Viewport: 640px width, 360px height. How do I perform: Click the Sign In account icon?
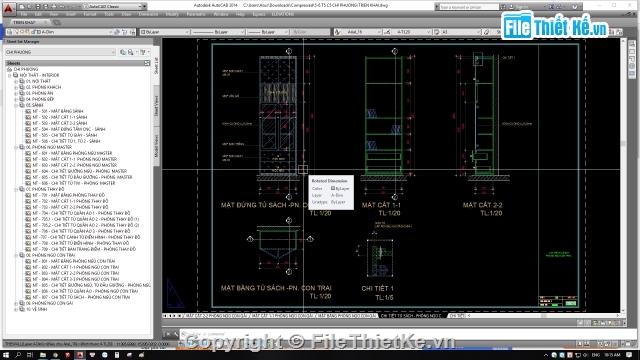(x=511, y=7)
